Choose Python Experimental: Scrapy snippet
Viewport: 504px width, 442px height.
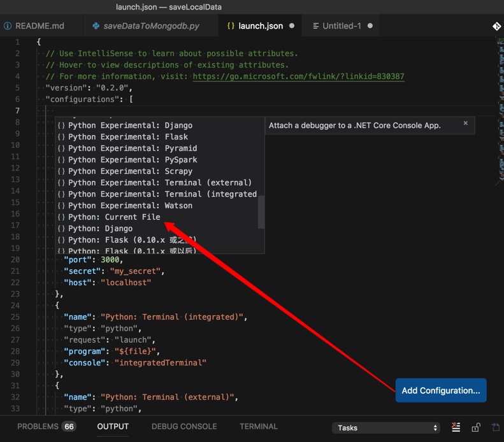click(130, 171)
